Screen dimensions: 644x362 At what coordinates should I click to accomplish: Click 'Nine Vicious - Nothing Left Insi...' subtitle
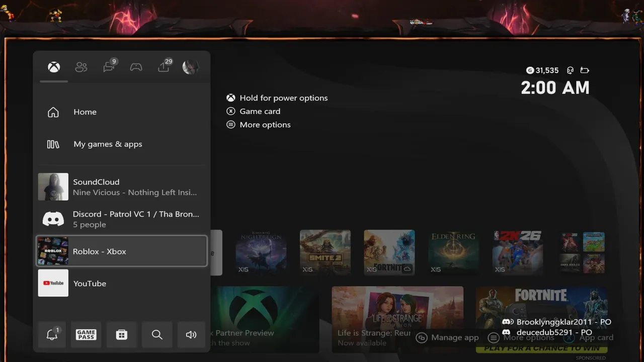(135, 193)
